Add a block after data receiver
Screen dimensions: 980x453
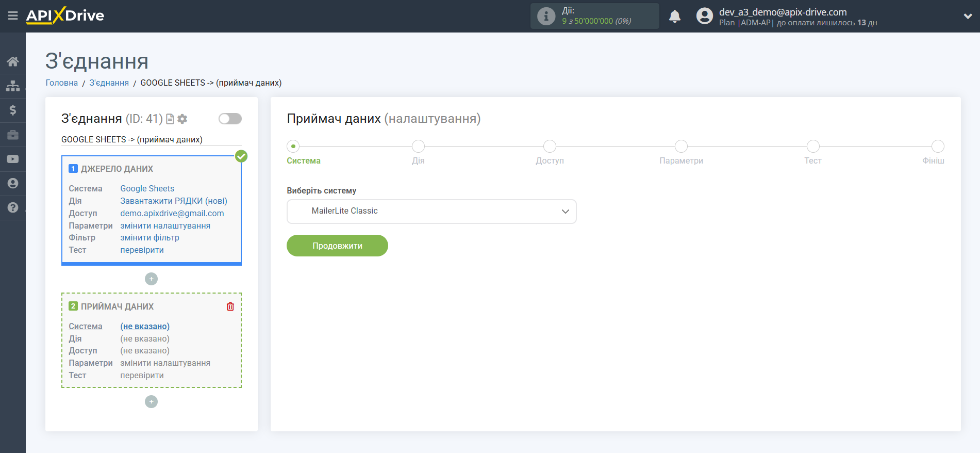151,401
